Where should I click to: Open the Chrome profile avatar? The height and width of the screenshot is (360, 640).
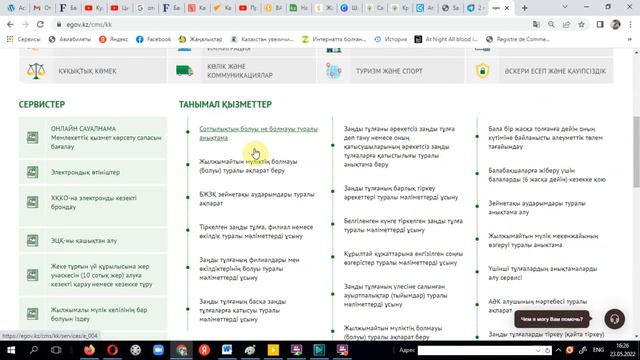(x=615, y=24)
